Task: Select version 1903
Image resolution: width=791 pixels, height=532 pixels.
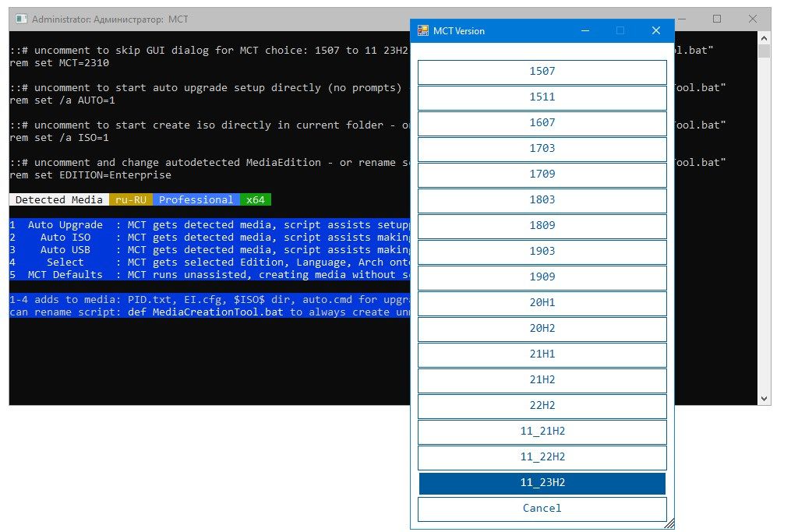Action: (x=542, y=252)
